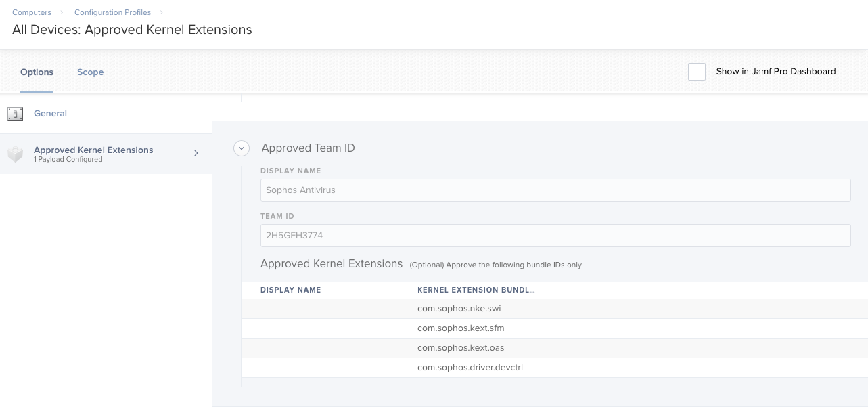Select the com.sophos.kext.sfm row
The height and width of the screenshot is (411, 868).
click(x=555, y=328)
